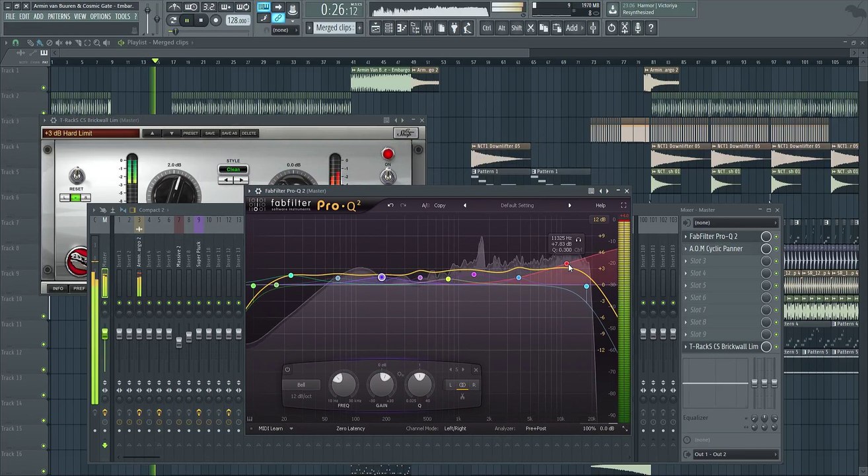The height and width of the screenshot is (476, 868).
Task: Click the tempo field showing 128.000
Action: click(x=237, y=20)
